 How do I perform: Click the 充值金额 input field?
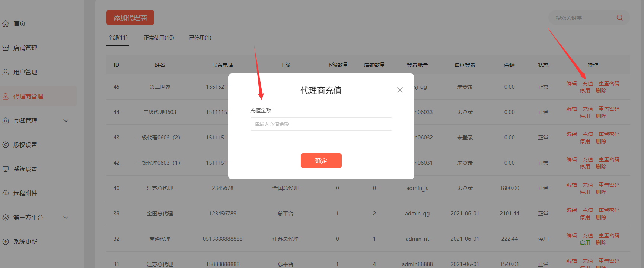(x=321, y=124)
